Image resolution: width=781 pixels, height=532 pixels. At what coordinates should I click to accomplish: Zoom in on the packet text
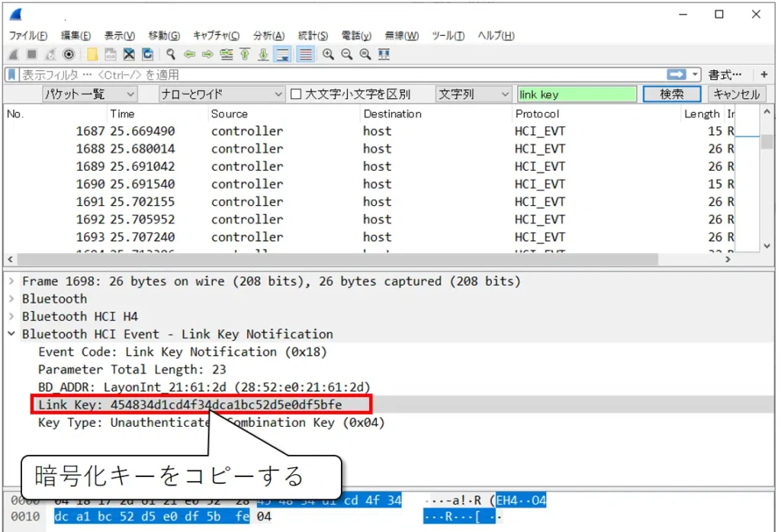click(x=328, y=54)
